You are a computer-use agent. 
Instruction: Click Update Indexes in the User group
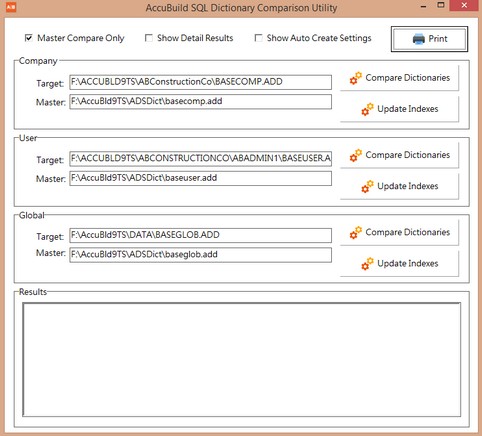399,186
